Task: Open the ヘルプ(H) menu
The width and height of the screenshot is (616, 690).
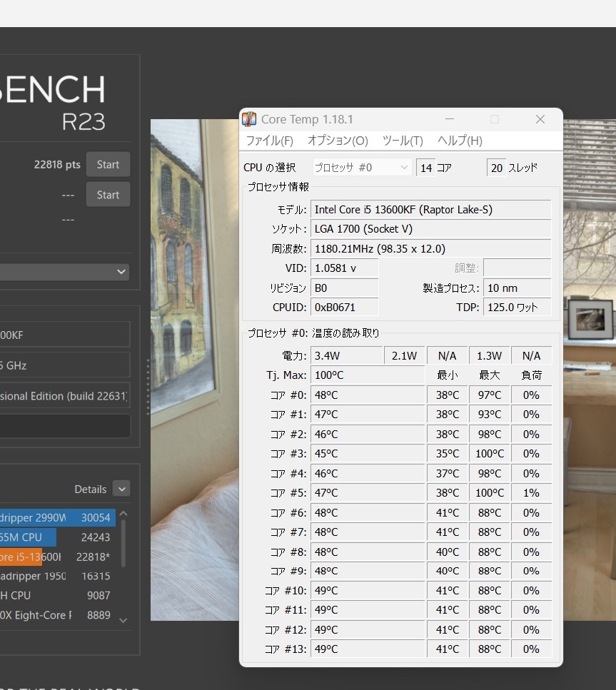Action: (460, 141)
